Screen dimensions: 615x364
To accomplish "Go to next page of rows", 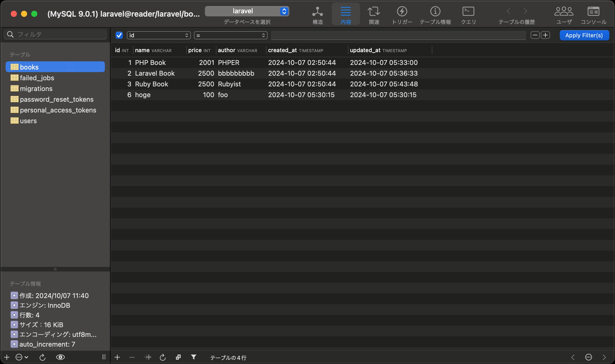I will (x=604, y=357).
